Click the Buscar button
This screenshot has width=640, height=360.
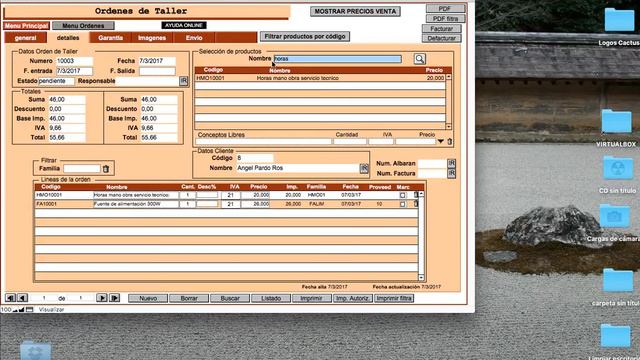coord(230,298)
